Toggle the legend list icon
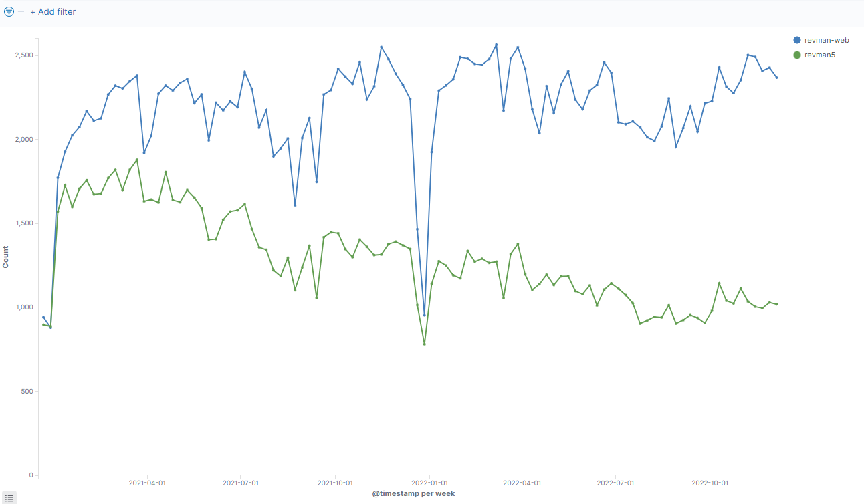 point(9,497)
